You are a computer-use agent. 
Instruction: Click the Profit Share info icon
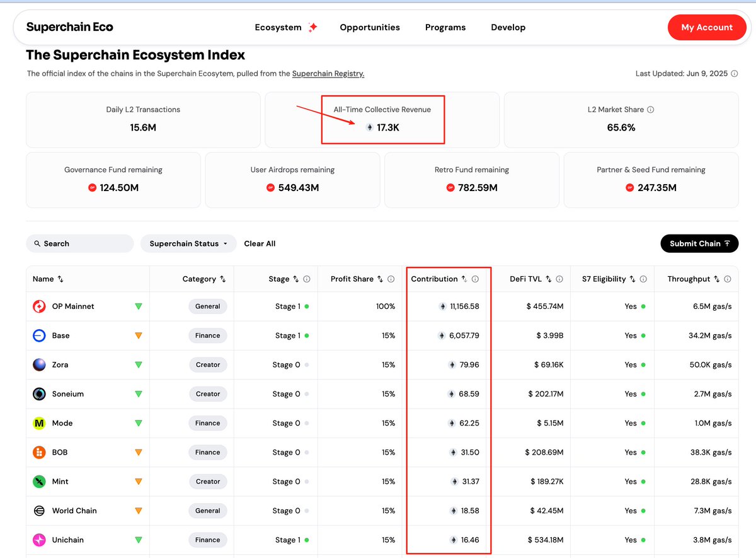tap(391, 279)
